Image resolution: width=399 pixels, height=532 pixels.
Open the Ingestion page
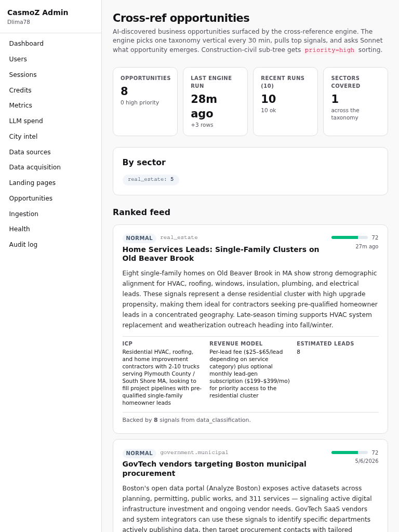[23, 214]
